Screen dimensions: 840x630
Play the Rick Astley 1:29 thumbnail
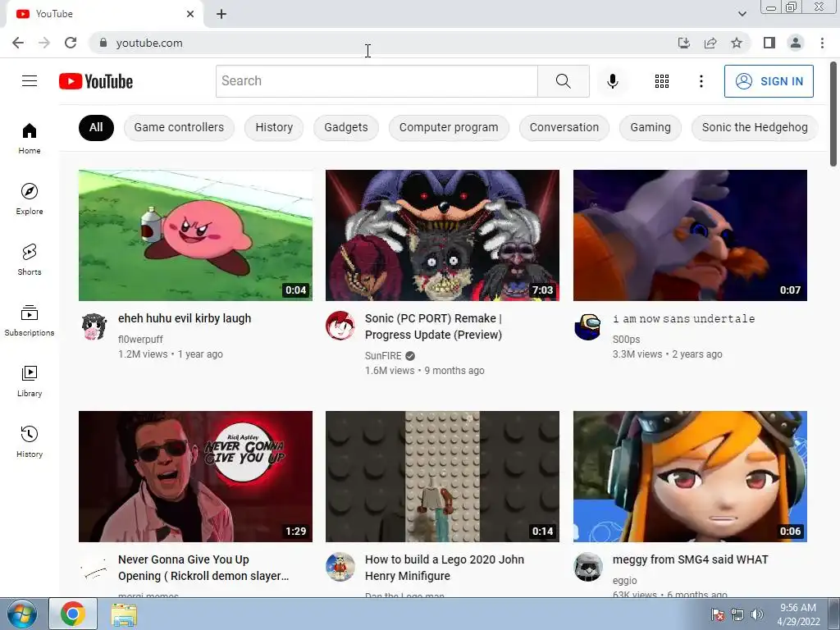coord(195,477)
